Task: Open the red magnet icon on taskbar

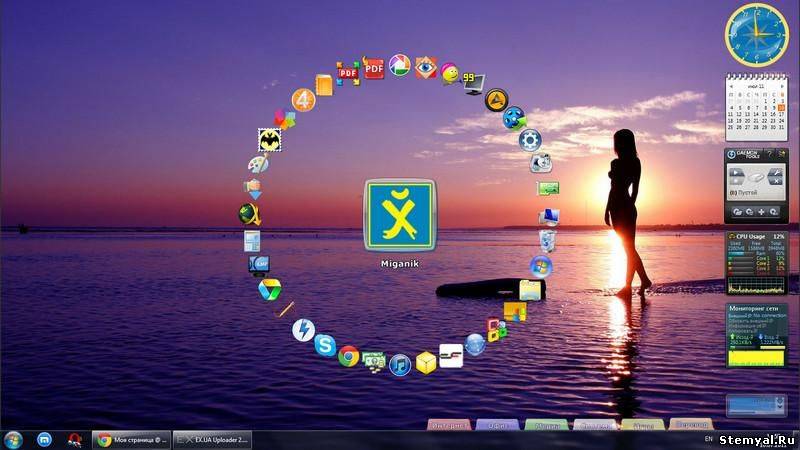Action: point(75,439)
